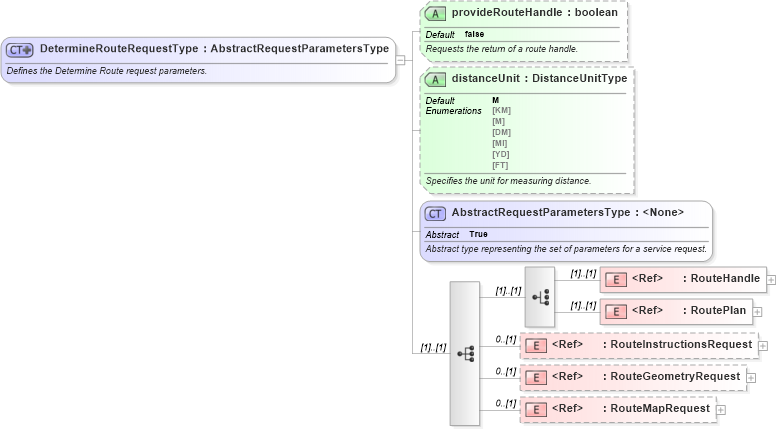
Task: Click the A icon beside provideRouteHandle
Action: (435, 14)
